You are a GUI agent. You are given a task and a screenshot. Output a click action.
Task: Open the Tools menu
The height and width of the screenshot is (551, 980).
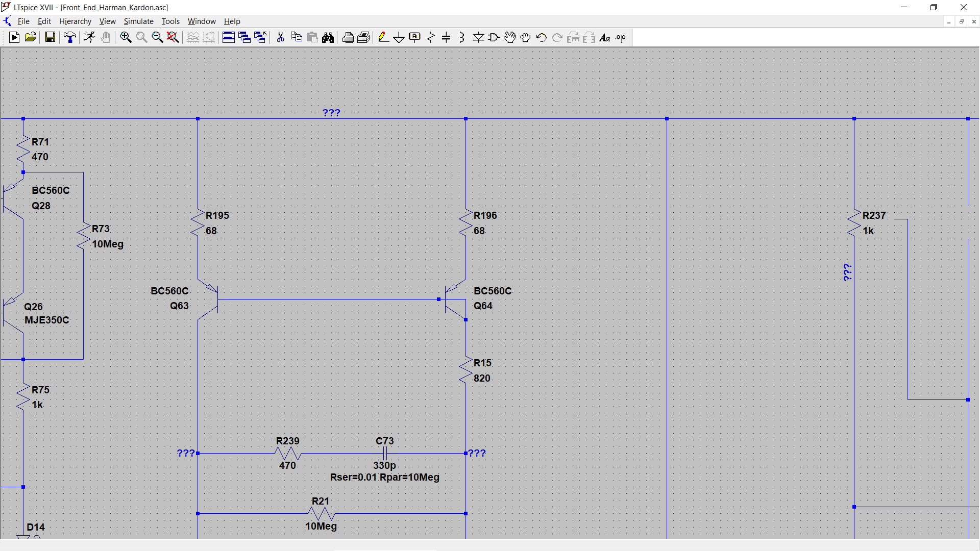[x=170, y=21]
